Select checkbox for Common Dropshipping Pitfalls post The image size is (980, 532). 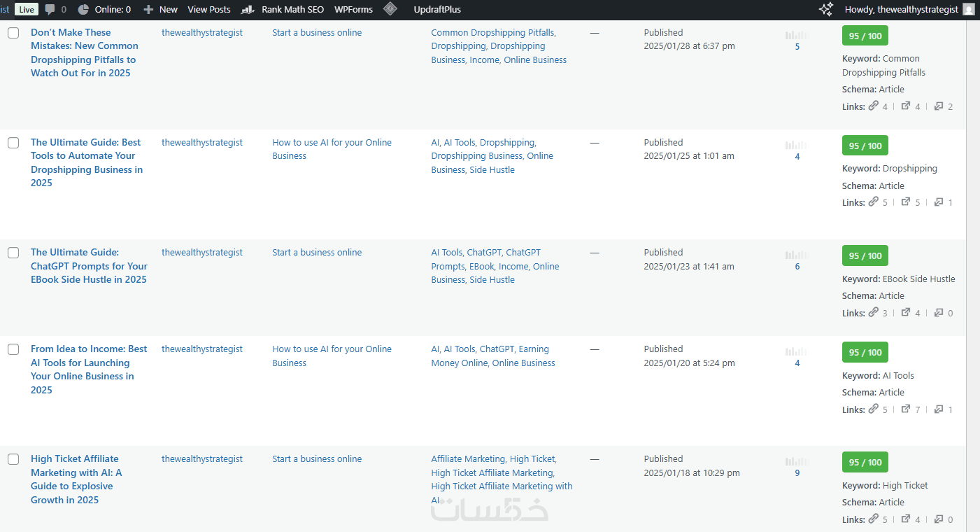pyautogui.click(x=13, y=33)
